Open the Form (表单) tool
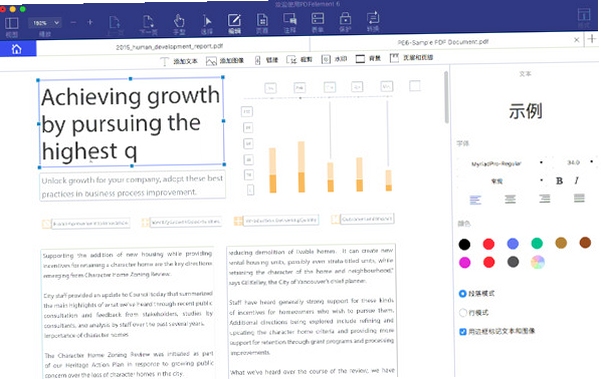The width and height of the screenshot is (601, 379). coord(318,23)
